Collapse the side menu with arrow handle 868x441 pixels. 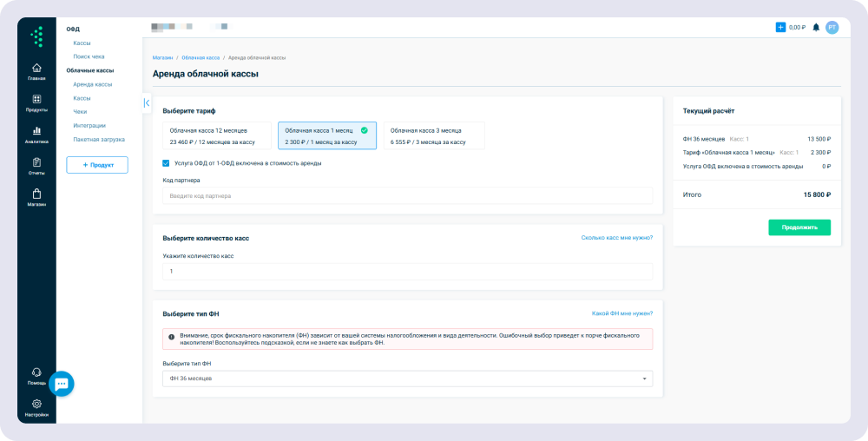coord(147,102)
